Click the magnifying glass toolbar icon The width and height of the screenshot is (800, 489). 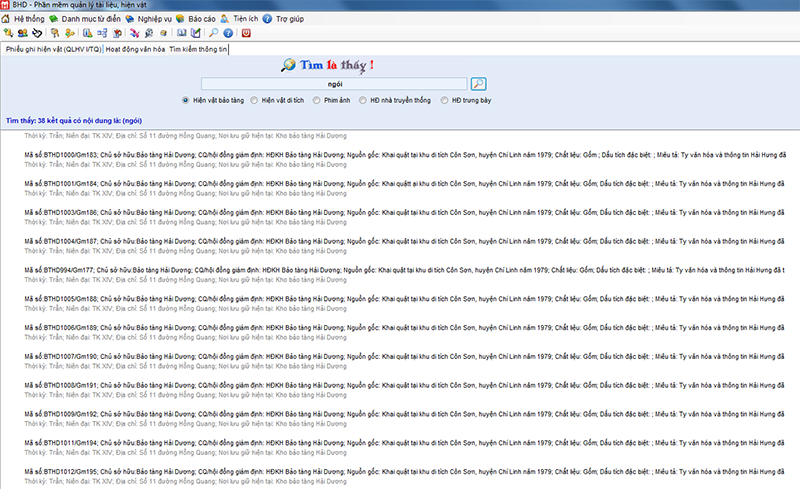214,33
